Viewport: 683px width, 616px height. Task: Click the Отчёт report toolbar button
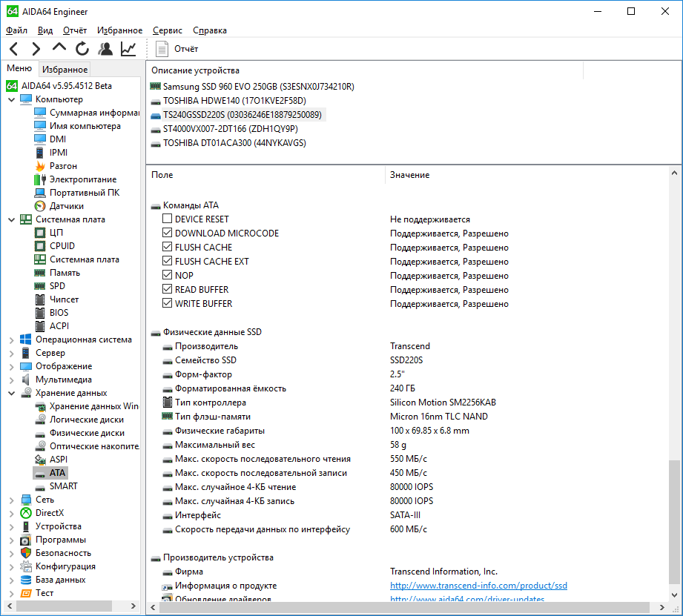click(178, 49)
